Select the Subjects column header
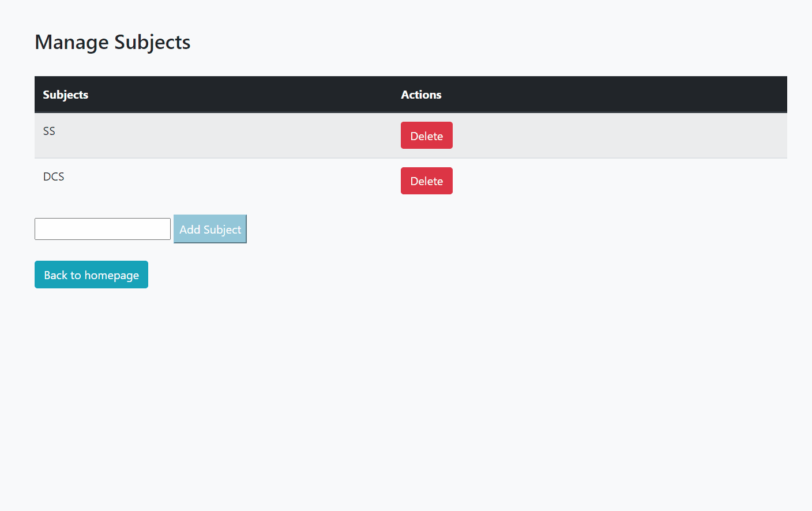 (x=65, y=95)
